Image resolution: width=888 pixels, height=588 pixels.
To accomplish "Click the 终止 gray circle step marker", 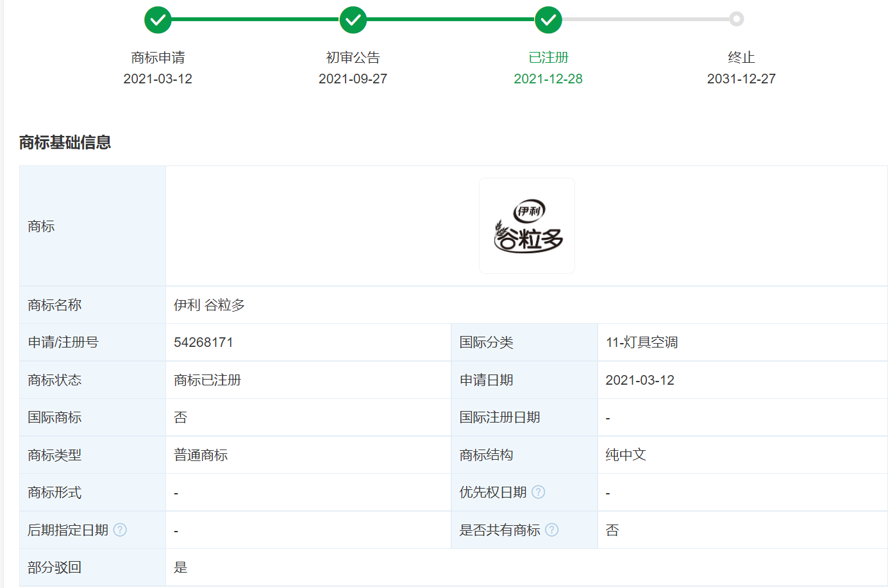I will click(737, 19).
